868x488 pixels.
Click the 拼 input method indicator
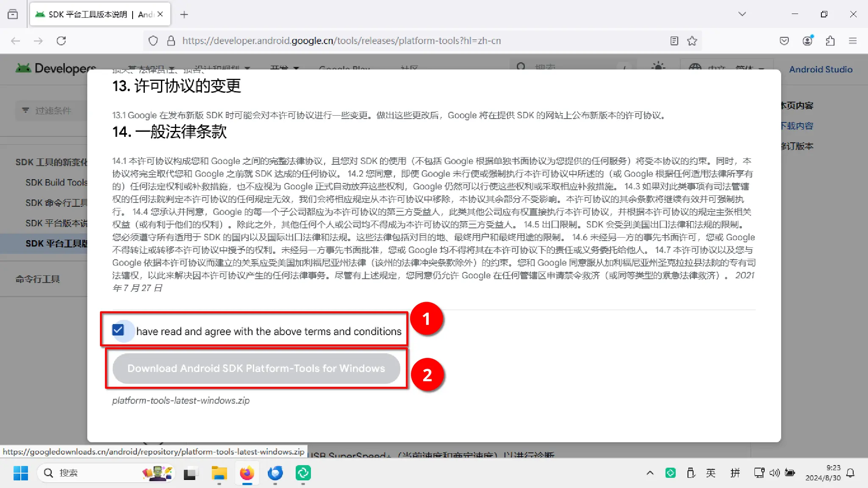(x=735, y=473)
